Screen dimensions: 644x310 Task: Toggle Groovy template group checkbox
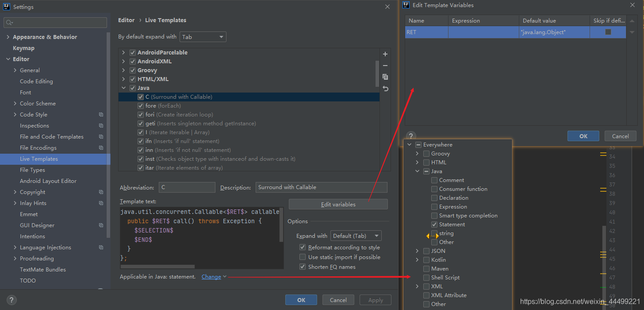point(132,70)
